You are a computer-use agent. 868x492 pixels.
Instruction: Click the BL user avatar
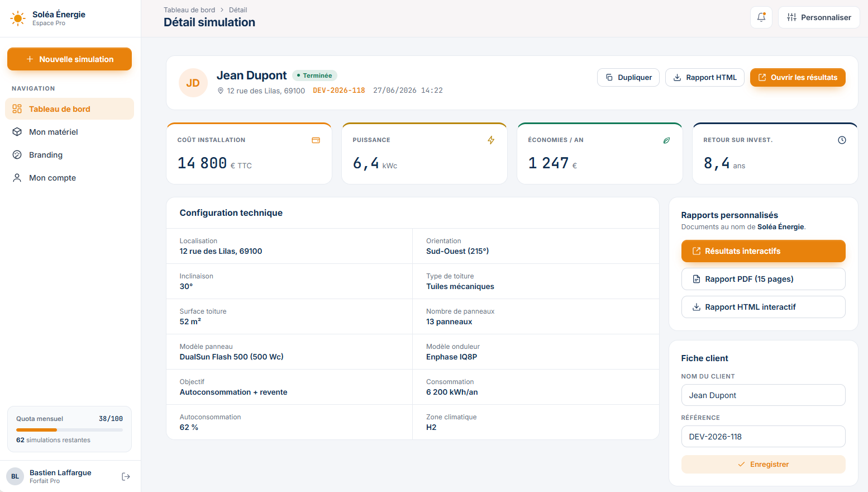click(x=15, y=476)
